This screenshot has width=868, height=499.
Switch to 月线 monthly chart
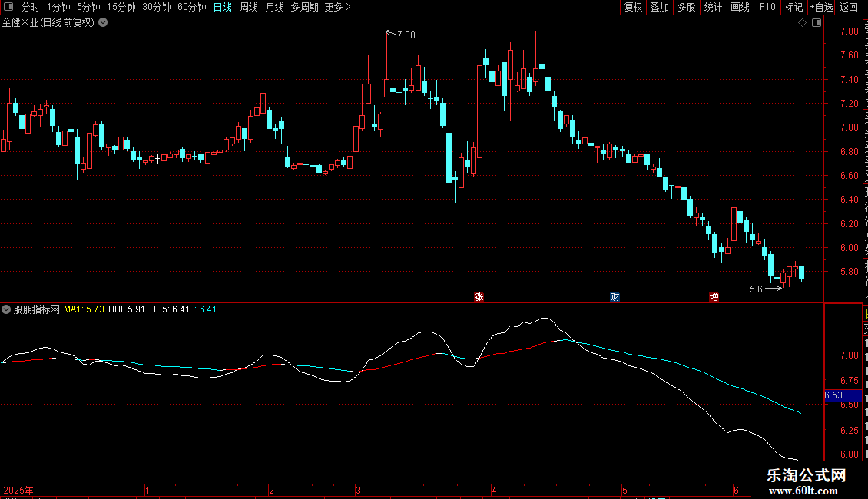274,7
